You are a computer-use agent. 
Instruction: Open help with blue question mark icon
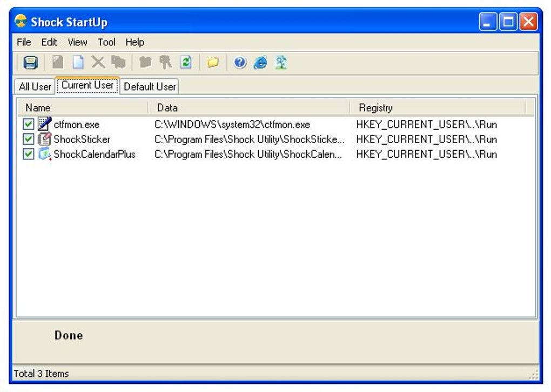(240, 63)
